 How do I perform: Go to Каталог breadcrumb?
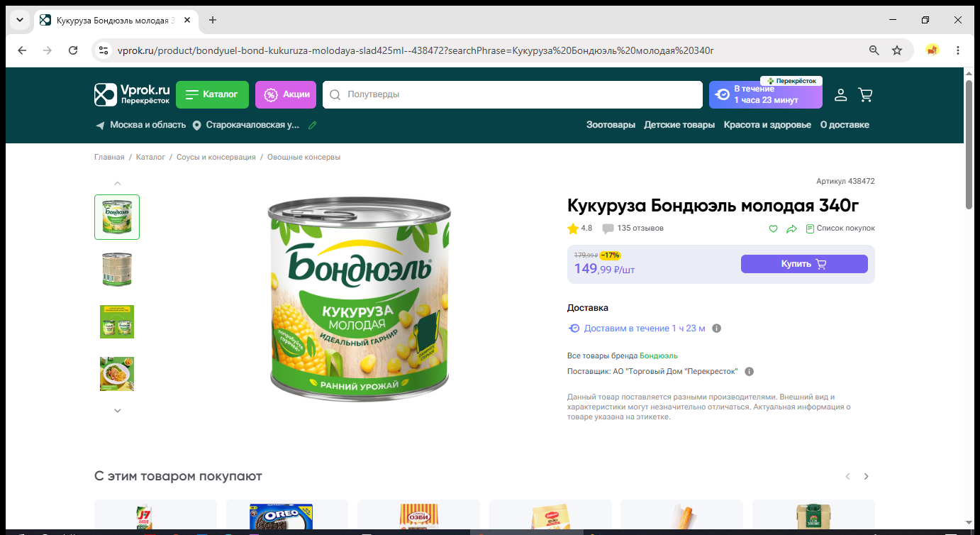click(x=150, y=157)
